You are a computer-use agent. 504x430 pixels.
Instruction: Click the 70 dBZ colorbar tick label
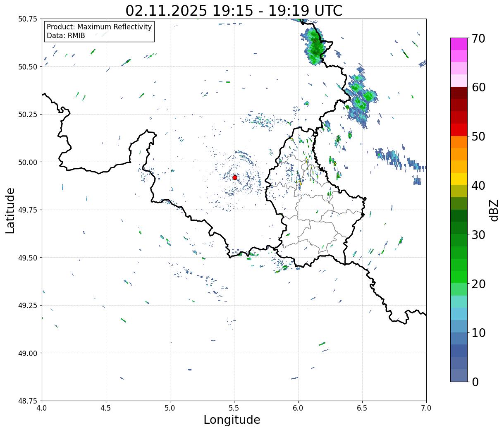point(478,38)
